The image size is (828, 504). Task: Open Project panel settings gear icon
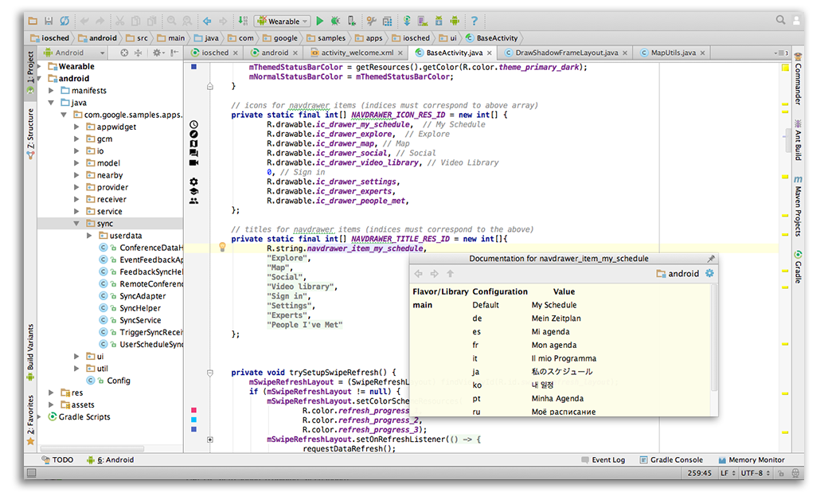(158, 53)
